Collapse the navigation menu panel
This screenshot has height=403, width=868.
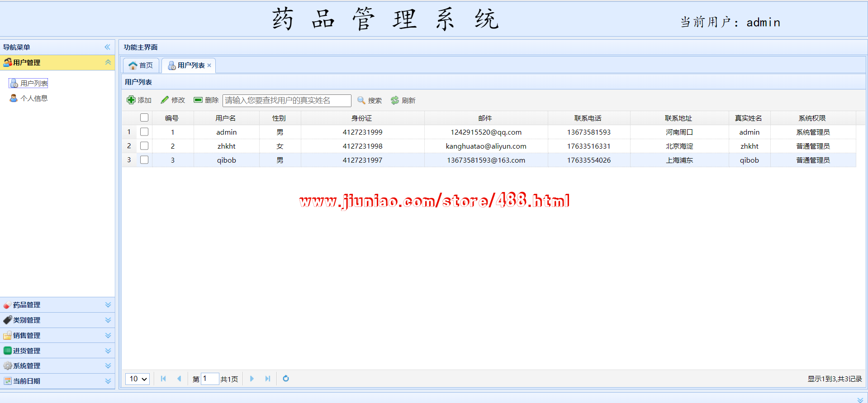point(108,47)
